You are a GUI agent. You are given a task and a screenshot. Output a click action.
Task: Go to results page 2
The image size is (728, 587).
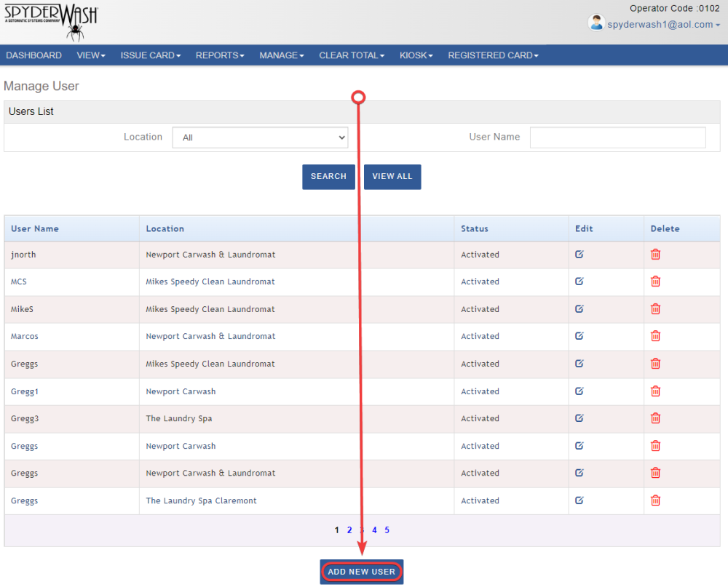pyautogui.click(x=349, y=530)
